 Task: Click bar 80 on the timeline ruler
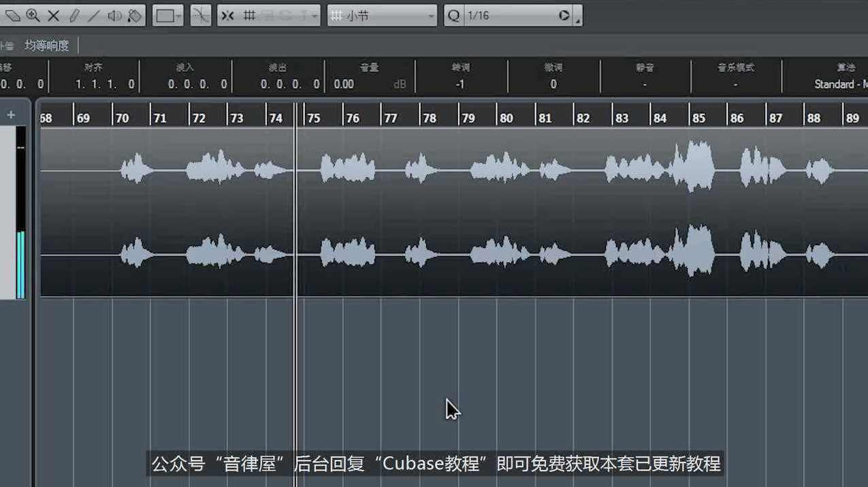click(x=507, y=116)
